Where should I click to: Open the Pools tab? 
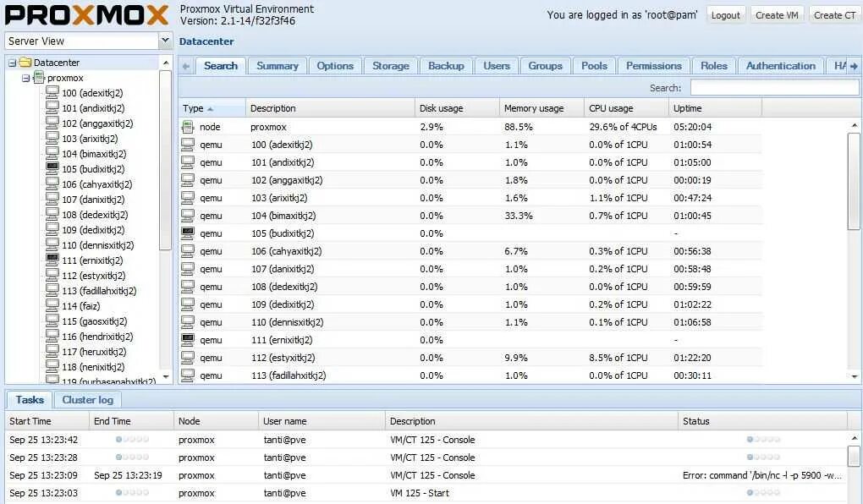pos(595,66)
